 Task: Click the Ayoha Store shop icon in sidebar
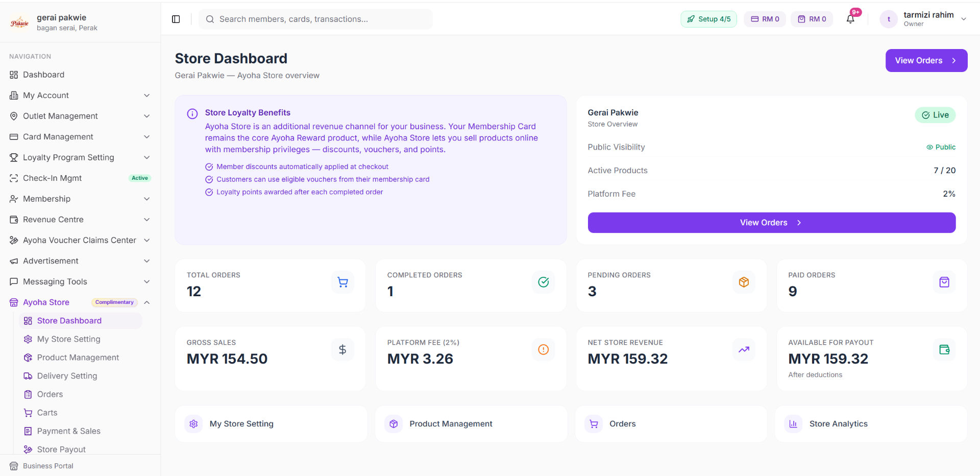(x=14, y=302)
